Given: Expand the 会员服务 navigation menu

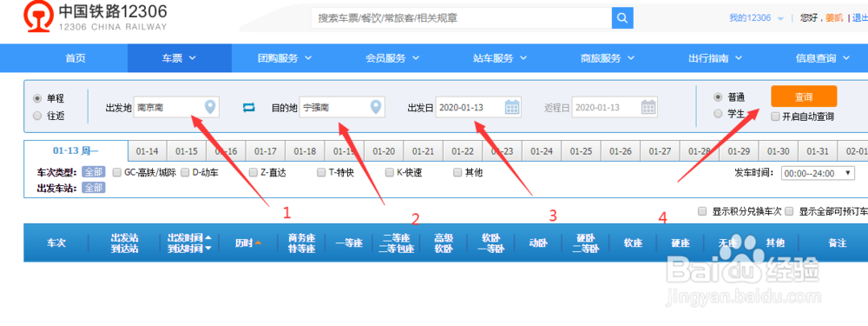Looking at the screenshot, I should click(392, 58).
